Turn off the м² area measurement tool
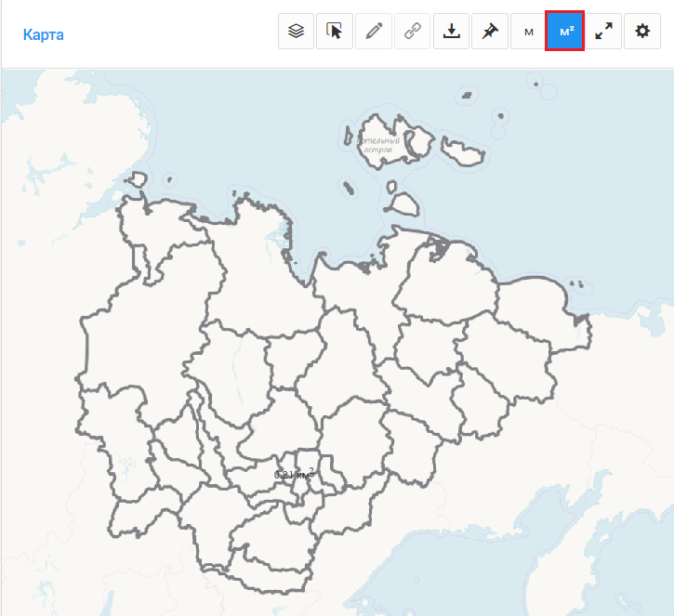This screenshot has width=674, height=616. pos(565,32)
